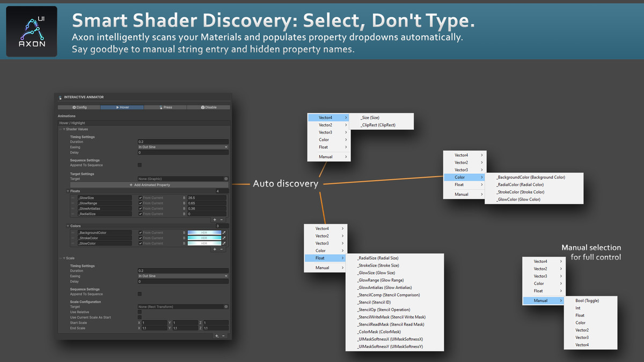The height and width of the screenshot is (362, 644).
Task: Grab the Scale section drag handle
Action: coord(60,258)
